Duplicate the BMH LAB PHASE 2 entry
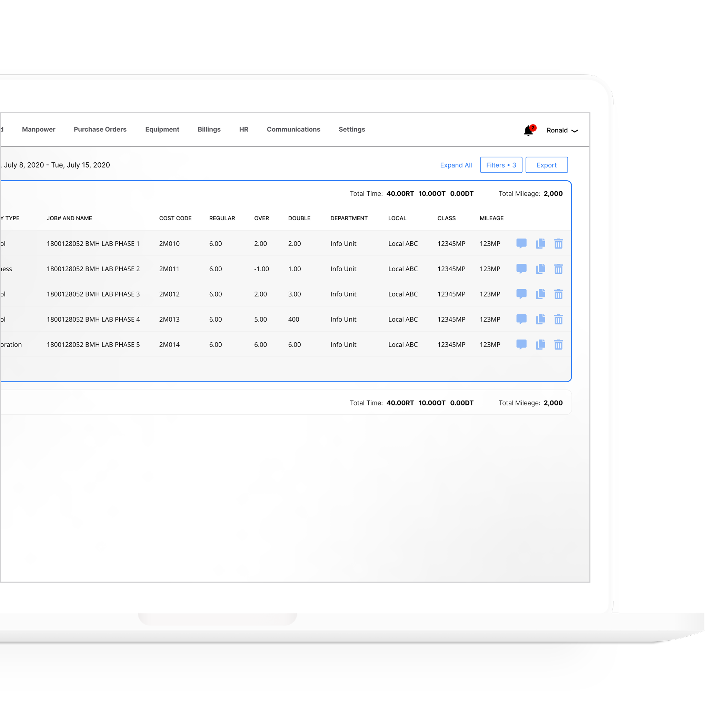The width and height of the screenshot is (728, 727). click(x=540, y=269)
